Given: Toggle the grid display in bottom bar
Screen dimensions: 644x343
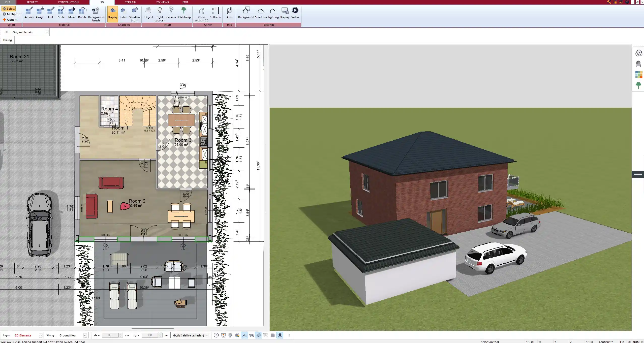Looking at the screenshot, I should coord(273,335).
